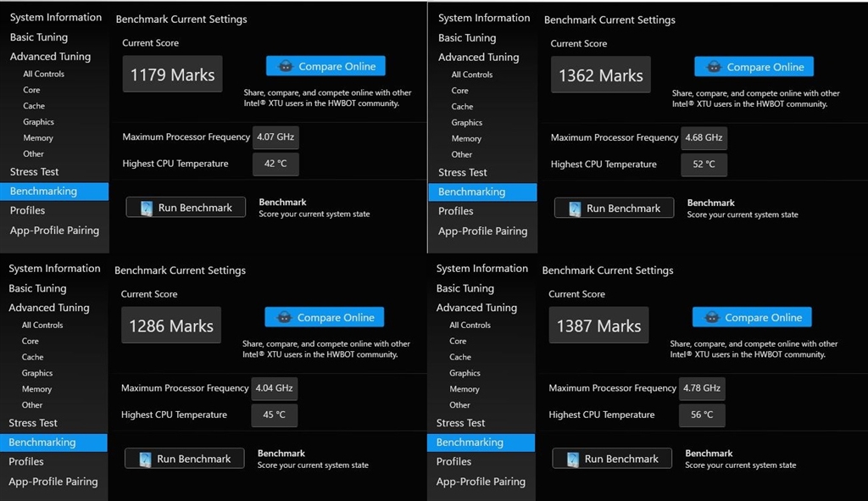Image resolution: width=868 pixels, height=501 pixels.
Task: Select Memory under Advanced Tuning, bottom-left panel
Action: coord(36,389)
